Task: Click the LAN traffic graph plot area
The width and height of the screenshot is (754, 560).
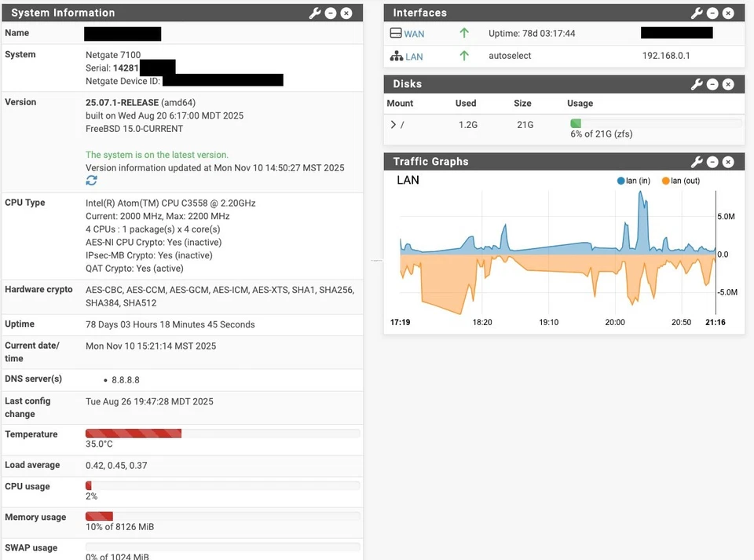Action: pyautogui.click(x=550, y=251)
